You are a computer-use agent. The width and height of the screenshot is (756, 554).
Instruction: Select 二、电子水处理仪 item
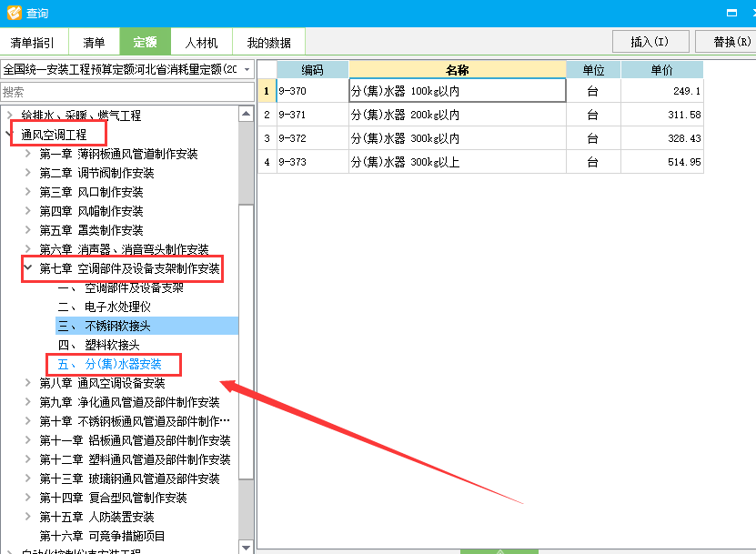pyautogui.click(x=104, y=307)
